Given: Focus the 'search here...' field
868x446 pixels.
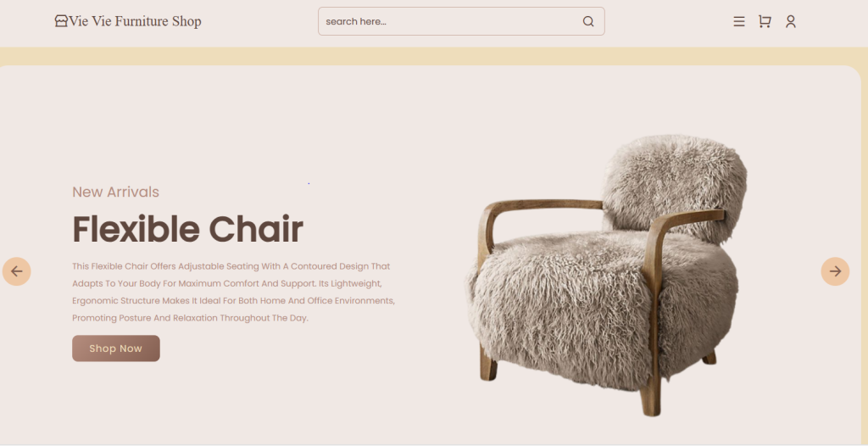Looking at the screenshot, I should [461, 21].
